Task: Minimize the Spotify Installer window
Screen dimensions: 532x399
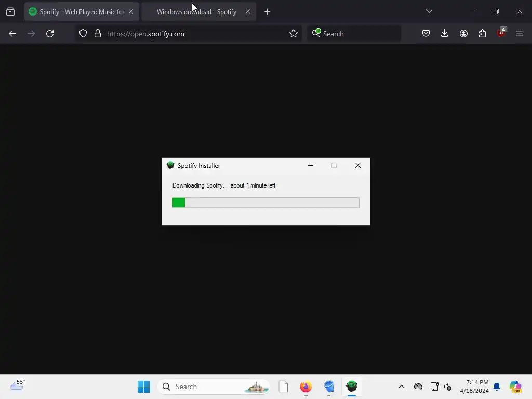Action: 311,165
